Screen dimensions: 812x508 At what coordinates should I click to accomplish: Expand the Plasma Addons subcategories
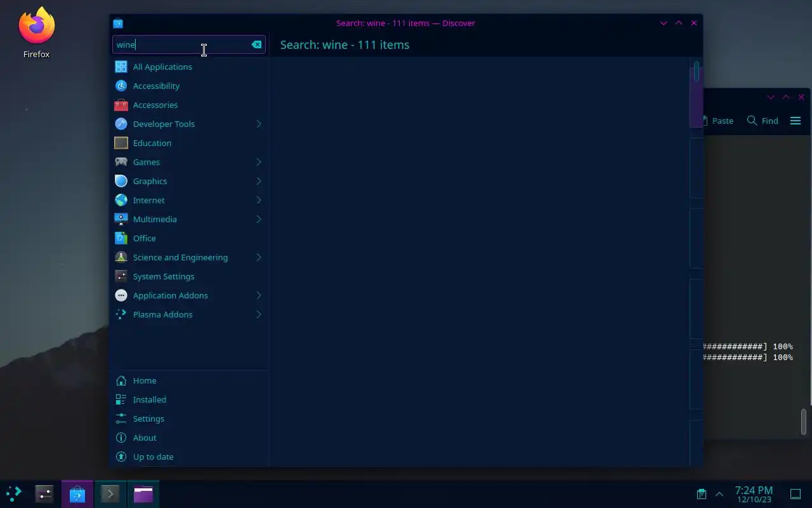click(x=259, y=314)
